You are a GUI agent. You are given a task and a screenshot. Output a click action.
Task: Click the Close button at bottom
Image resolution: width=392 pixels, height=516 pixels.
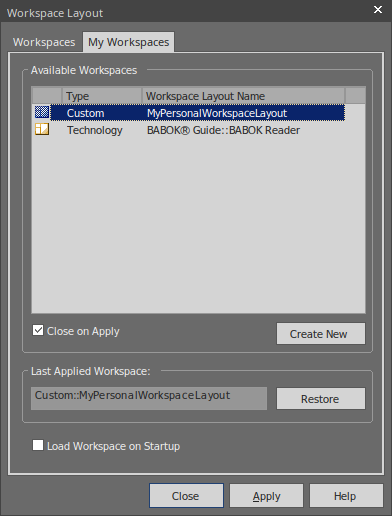tap(186, 496)
